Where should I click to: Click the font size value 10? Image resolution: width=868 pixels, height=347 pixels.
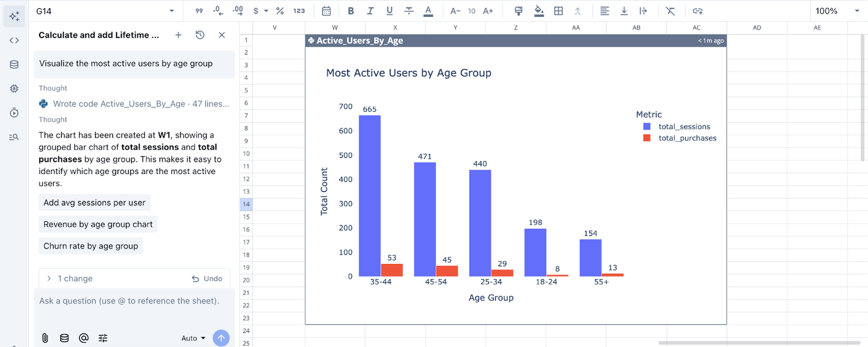472,11
